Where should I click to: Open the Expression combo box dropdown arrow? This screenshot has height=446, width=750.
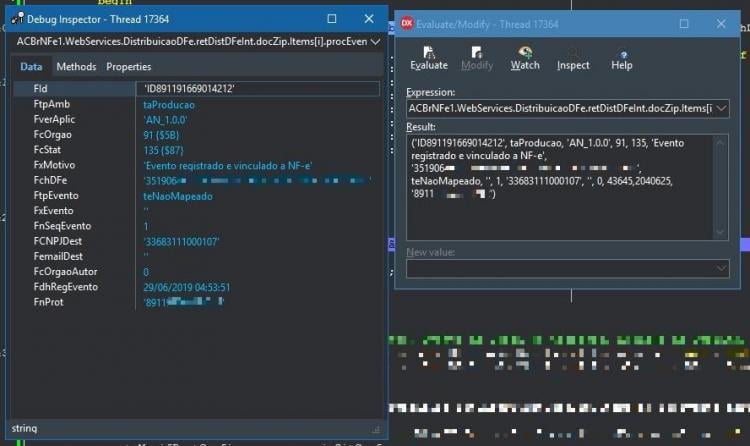(x=721, y=109)
